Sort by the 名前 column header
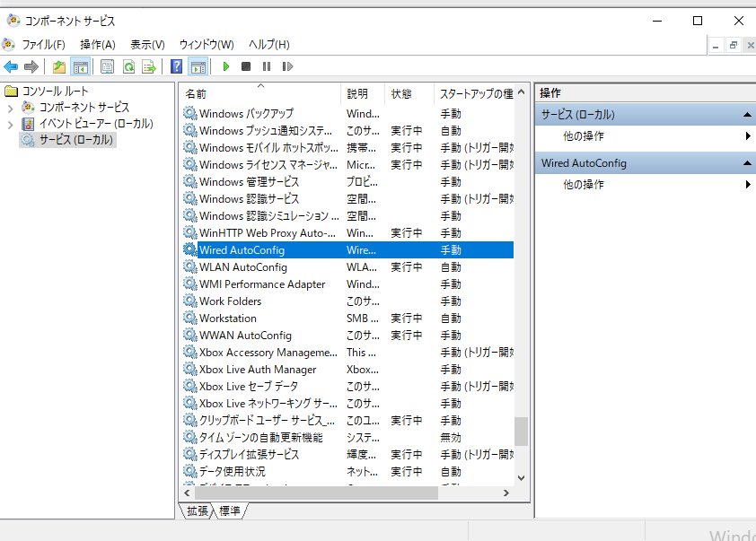This screenshot has width=756, height=541. point(260,94)
